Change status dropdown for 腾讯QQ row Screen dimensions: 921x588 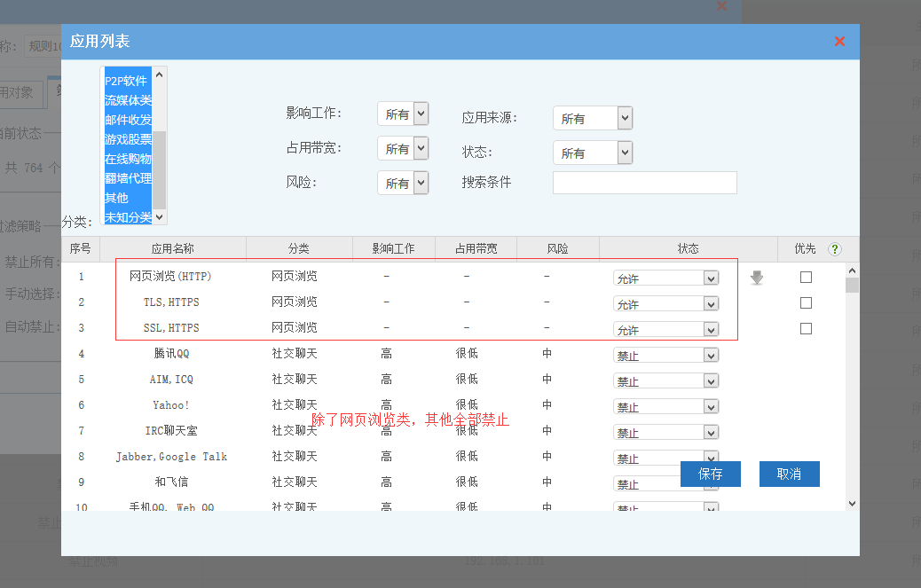tap(665, 355)
